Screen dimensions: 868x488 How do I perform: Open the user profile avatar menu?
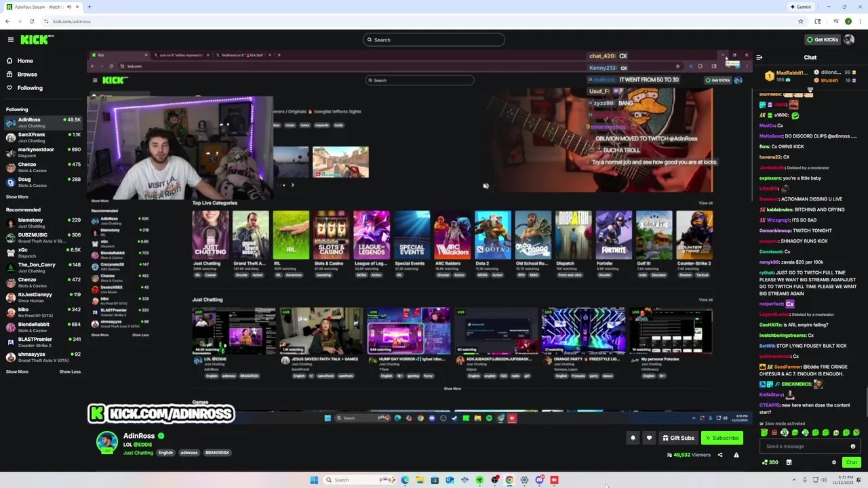pyautogui.click(x=849, y=40)
